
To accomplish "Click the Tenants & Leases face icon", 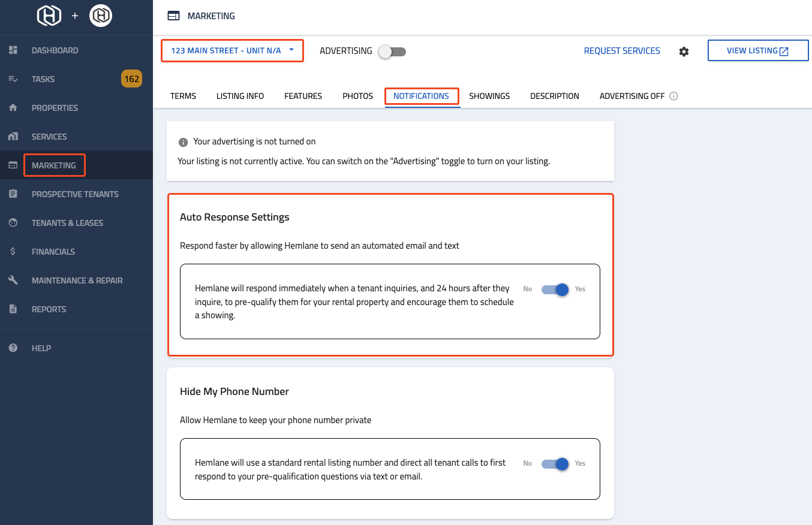I will coord(13,223).
